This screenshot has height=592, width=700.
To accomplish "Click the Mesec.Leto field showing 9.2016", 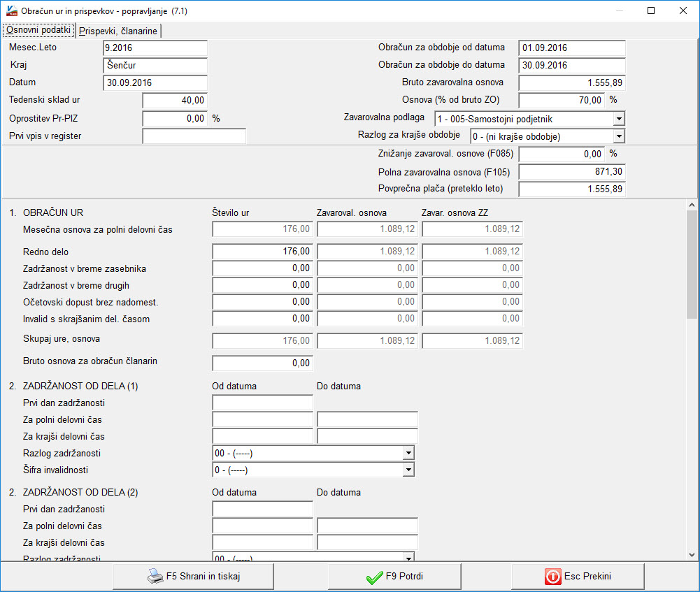I will coord(155,48).
